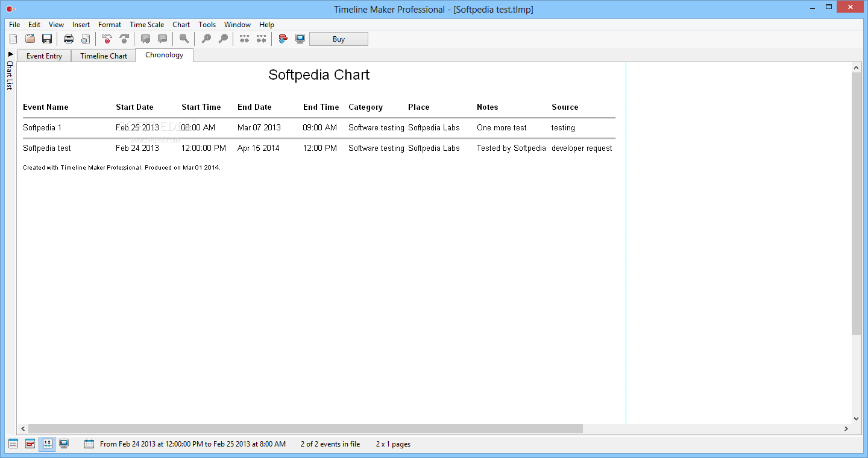Click the 'Apr 15 2014' end date

click(259, 148)
